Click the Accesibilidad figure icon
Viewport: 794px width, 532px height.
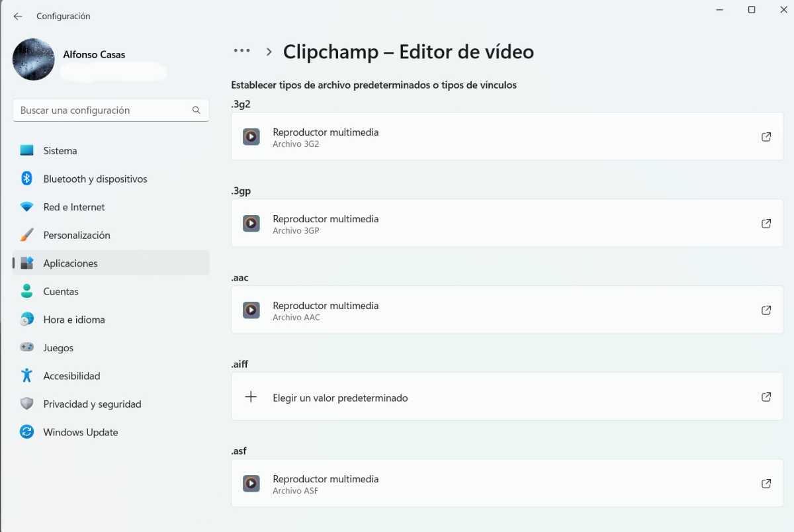point(26,376)
